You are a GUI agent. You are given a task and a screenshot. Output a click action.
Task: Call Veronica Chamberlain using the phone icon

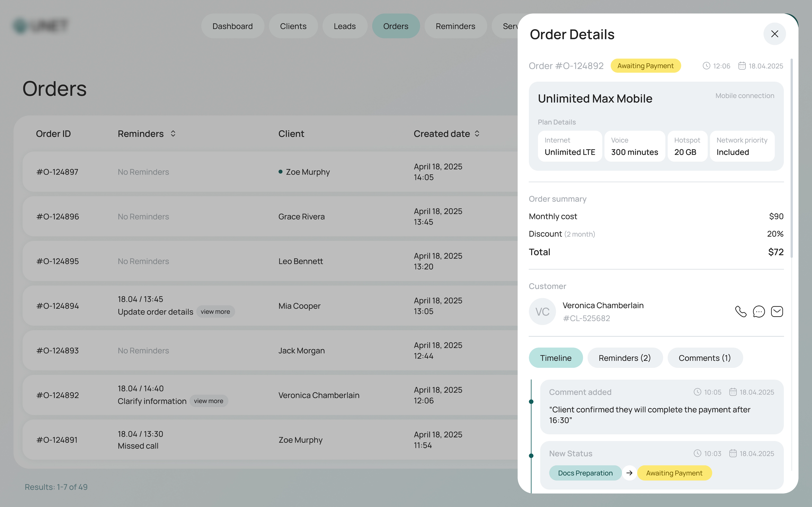coord(741,312)
